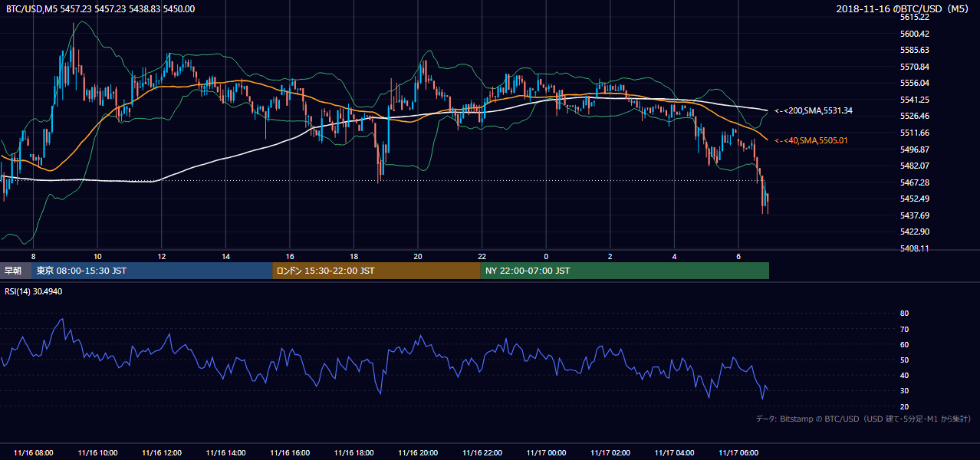This screenshot has height=460, width=980.
Task: Click hour label 8 under the price chart
Action: pyautogui.click(x=34, y=256)
